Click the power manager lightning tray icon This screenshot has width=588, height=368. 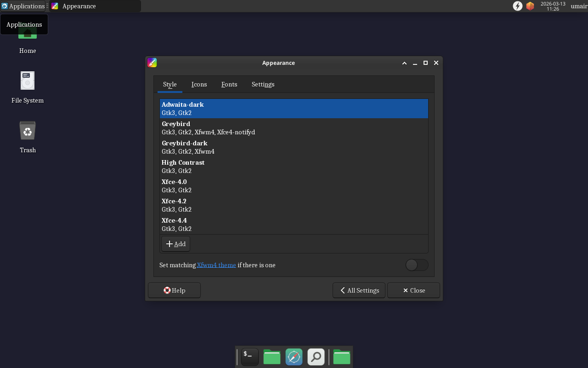[x=518, y=6]
